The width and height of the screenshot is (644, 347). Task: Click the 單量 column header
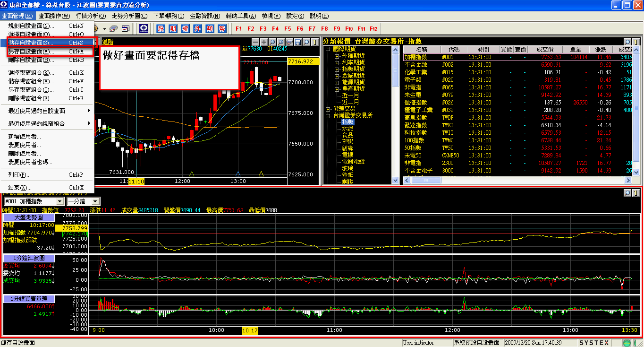tap(576, 50)
